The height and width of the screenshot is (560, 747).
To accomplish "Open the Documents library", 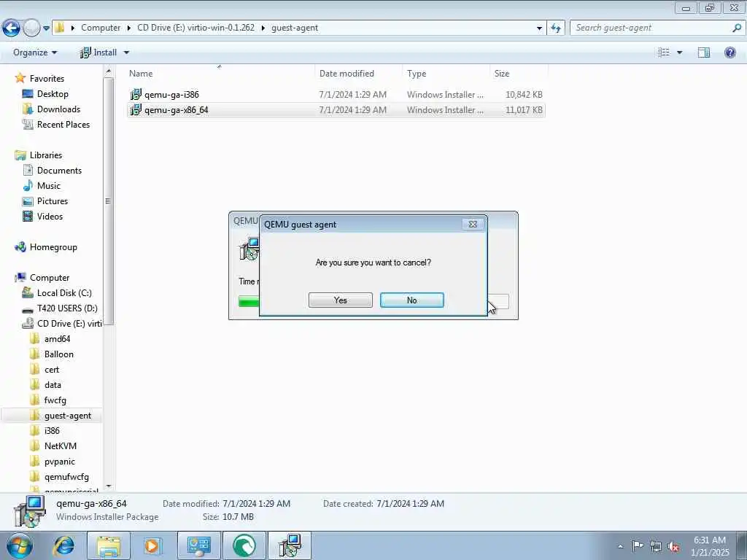I will pos(59,171).
